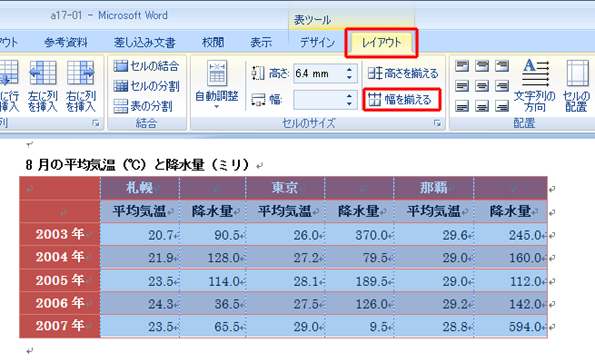
Task: Align cell text bottom left
Action: coord(462,106)
